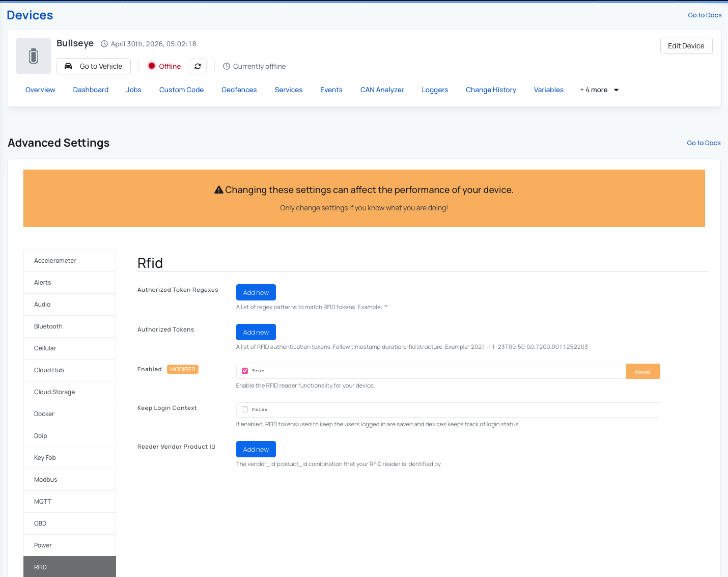
Task: Select Docker settings category
Action: pyautogui.click(x=70, y=414)
